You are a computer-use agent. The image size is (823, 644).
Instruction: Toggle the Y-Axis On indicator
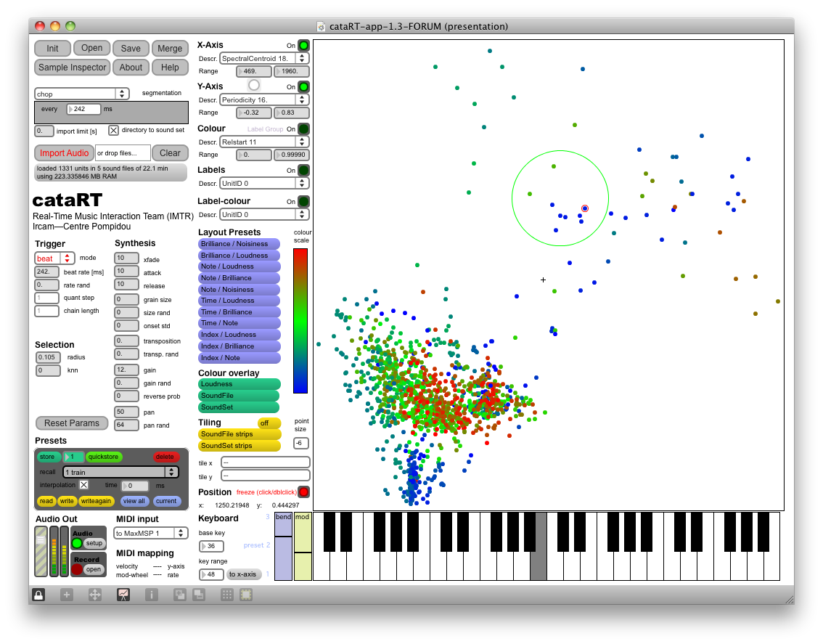303,86
